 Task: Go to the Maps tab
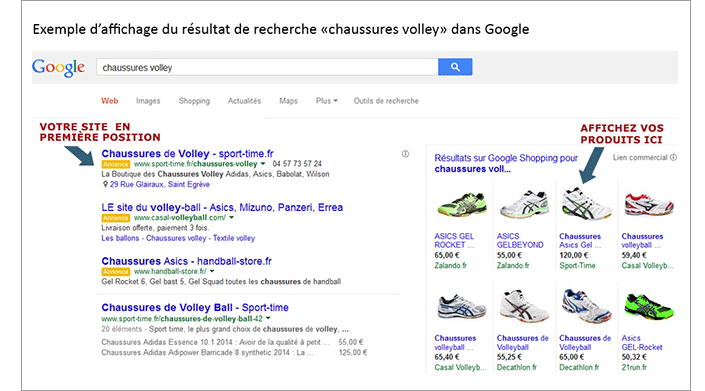[288, 101]
